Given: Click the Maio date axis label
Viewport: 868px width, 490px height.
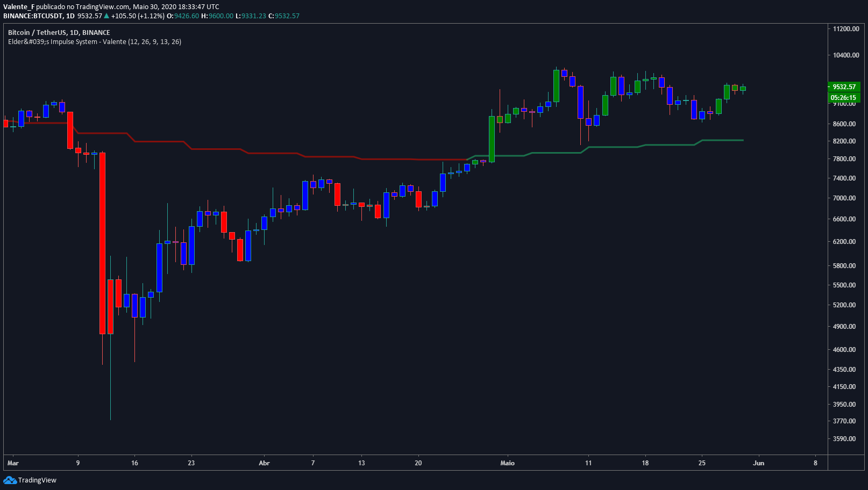Looking at the screenshot, I should [507, 463].
